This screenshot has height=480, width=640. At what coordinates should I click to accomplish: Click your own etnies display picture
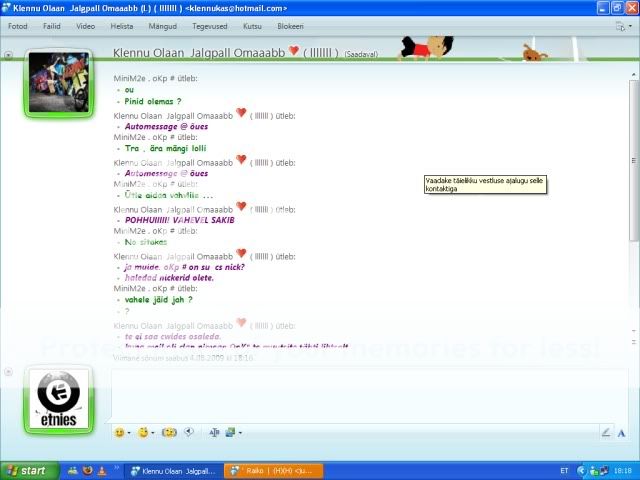[x=59, y=400]
